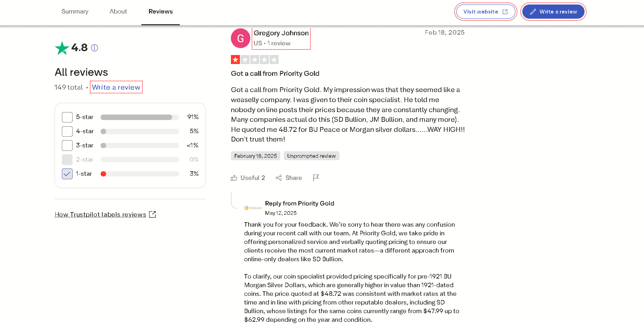Click the blue Write a review button

[553, 12]
